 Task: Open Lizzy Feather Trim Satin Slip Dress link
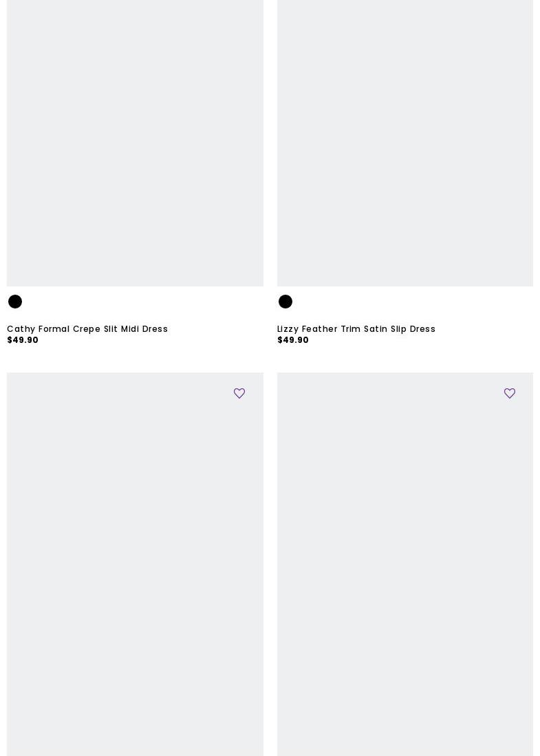point(356,329)
